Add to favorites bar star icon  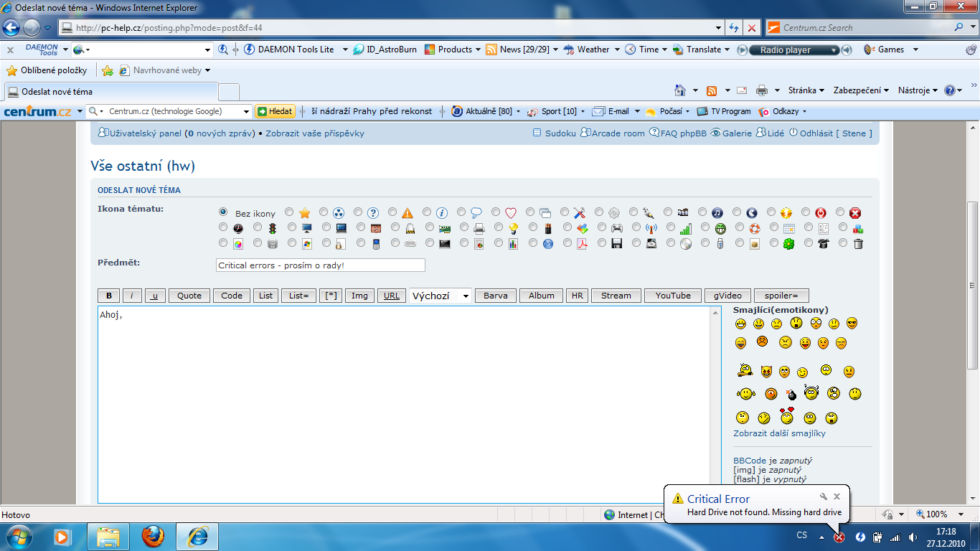coord(108,70)
